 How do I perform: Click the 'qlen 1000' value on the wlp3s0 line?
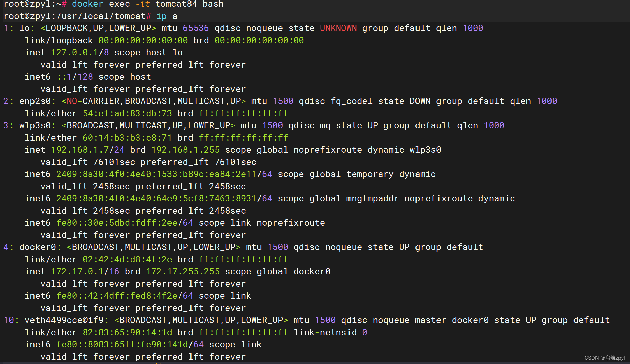481,125
